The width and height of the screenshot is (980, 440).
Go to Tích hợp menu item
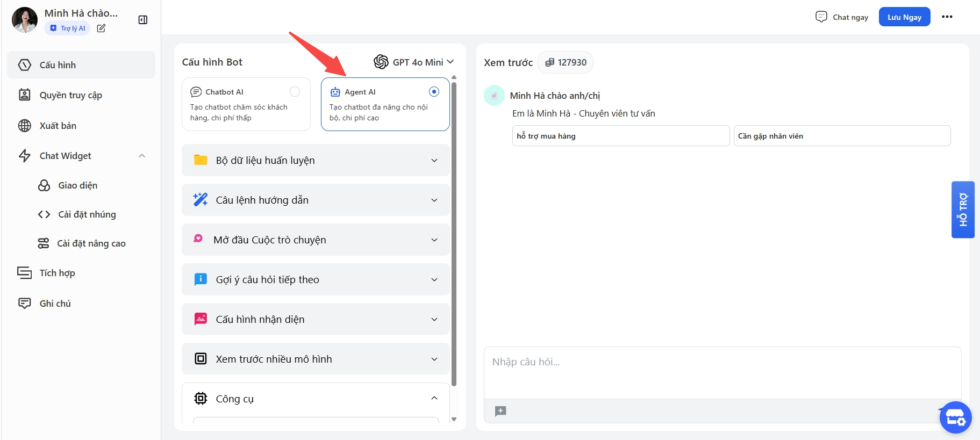[57, 273]
